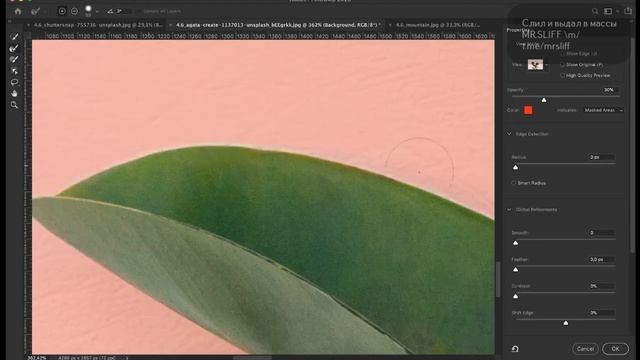Collapse the Global Refinements section
The height and width of the screenshot is (360, 640).
[x=509, y=209]
